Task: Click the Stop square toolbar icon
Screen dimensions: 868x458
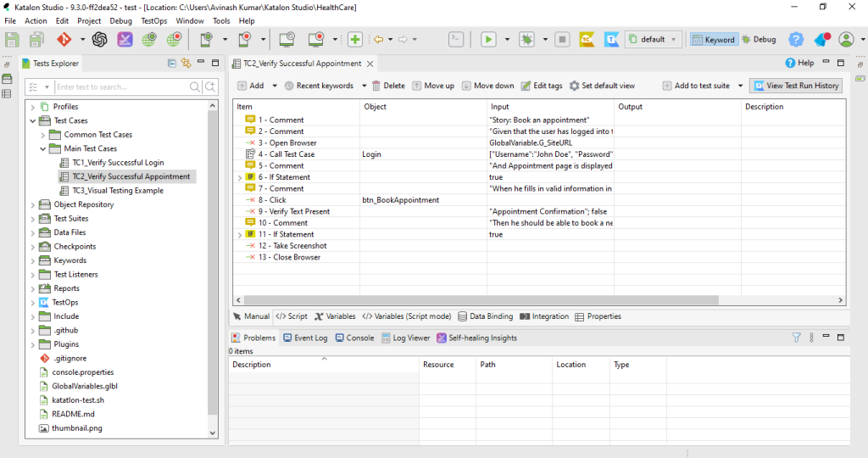Action: click(x=563, y=39)
